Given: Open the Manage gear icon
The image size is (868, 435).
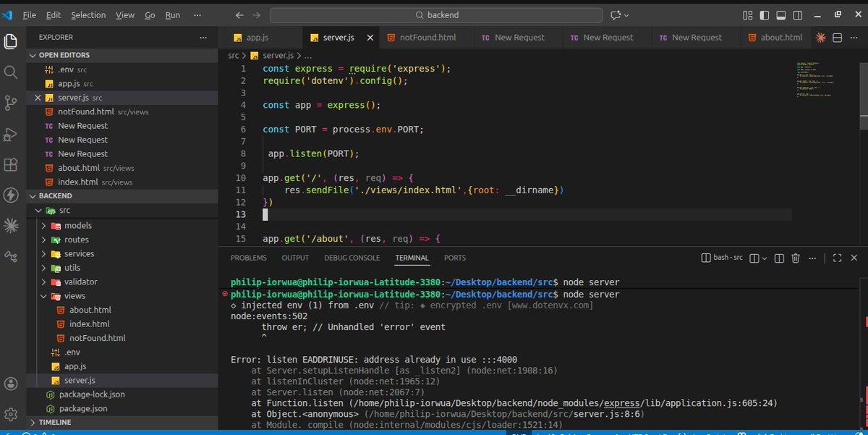Looking at the screenshot, I should coord(11,414).
